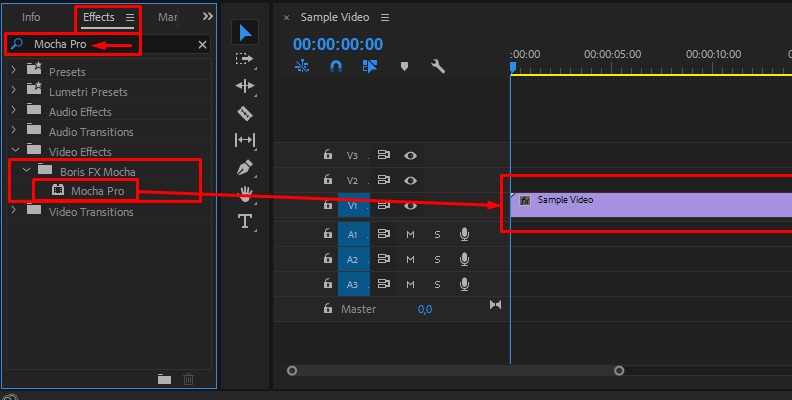Select the Selection tool arrow

tap(245, 33)
